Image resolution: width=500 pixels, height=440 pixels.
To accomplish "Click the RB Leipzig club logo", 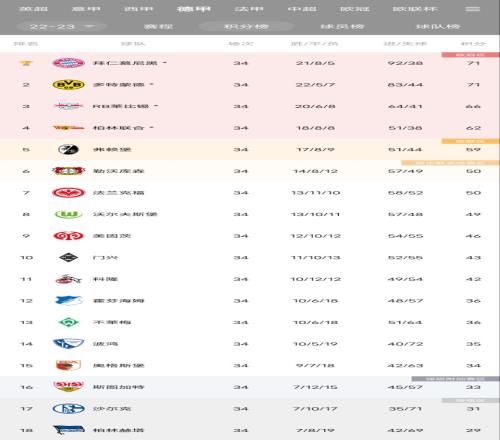I will [68, 106].
